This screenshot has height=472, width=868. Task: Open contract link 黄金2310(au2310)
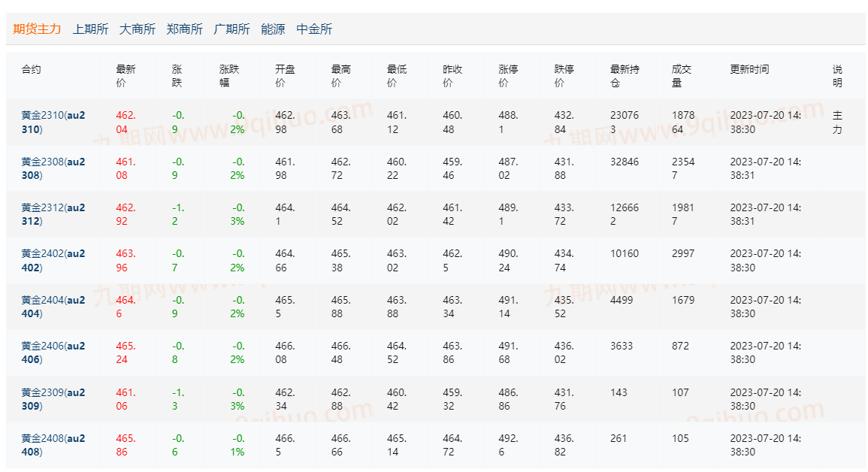point(53,123)
